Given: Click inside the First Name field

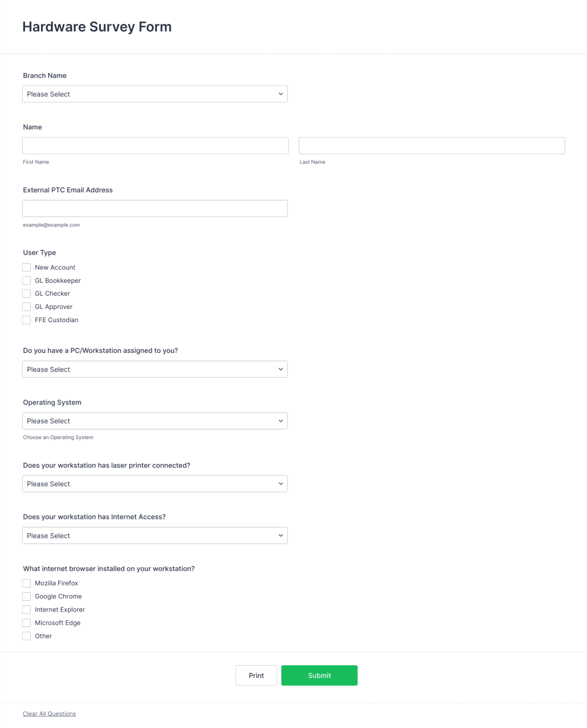Looking at the screenshot, I should coord(155,145).
